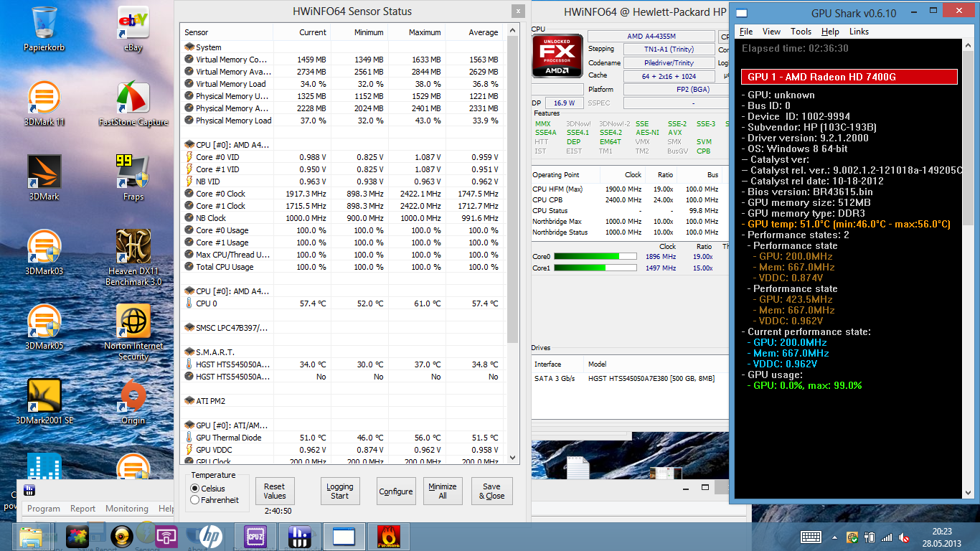
Task: Click the Norton status tray icon
Action: 852,537
